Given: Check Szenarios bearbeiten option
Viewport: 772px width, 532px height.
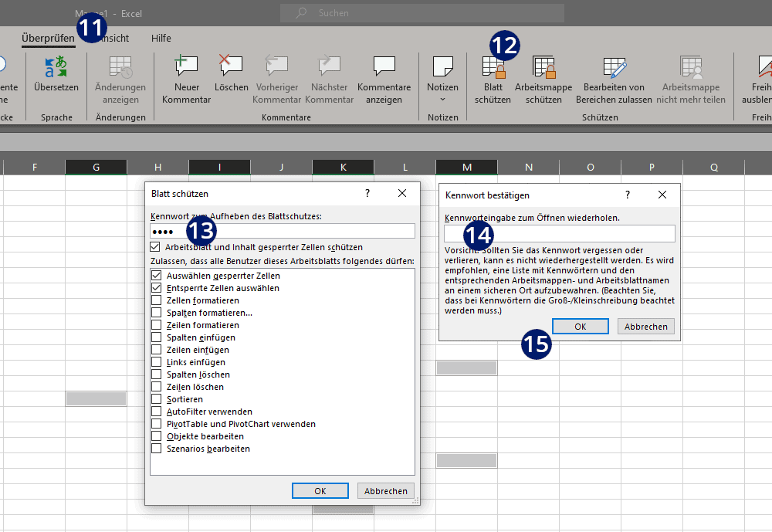Looking at the screenshot, I should 157,449.
